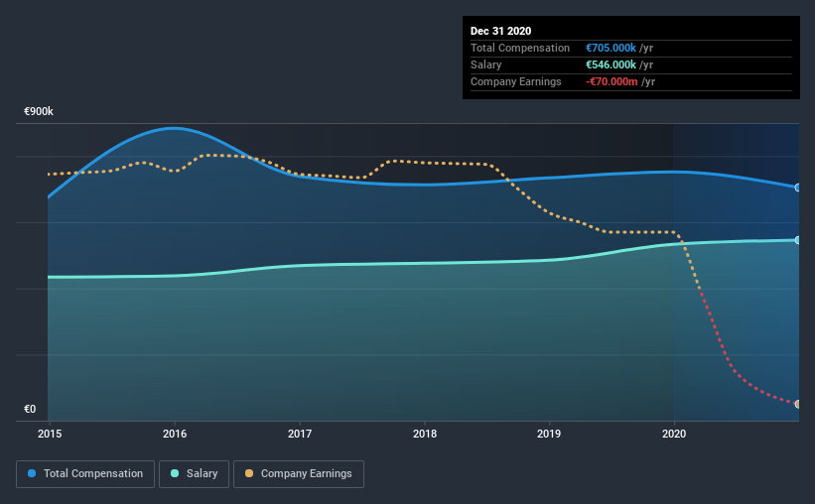Click the Salary line end data point
Image resolution: width=815 pixels, height=504 pixels.
(x=797, y=240)
